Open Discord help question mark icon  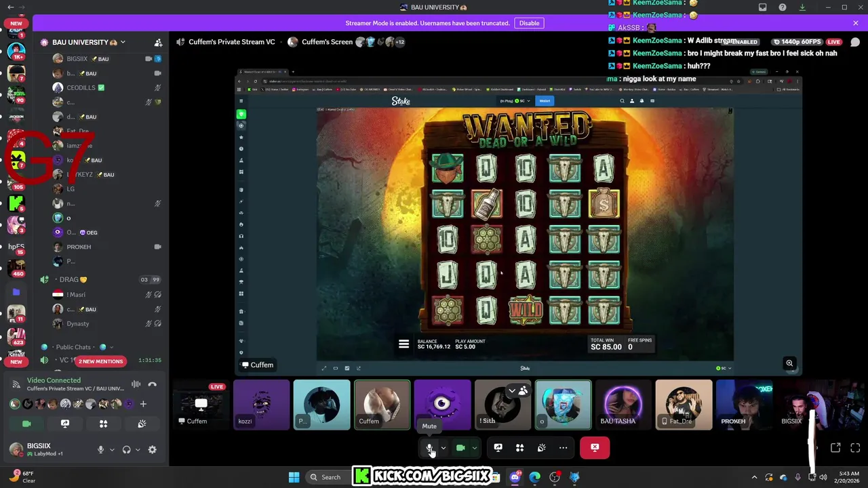point(783,7)
